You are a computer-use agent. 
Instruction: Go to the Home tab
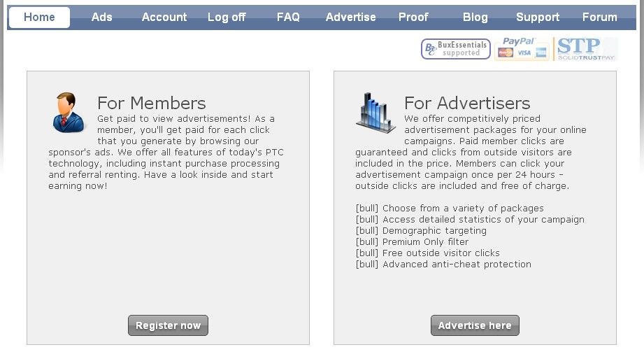pos(39,17)
